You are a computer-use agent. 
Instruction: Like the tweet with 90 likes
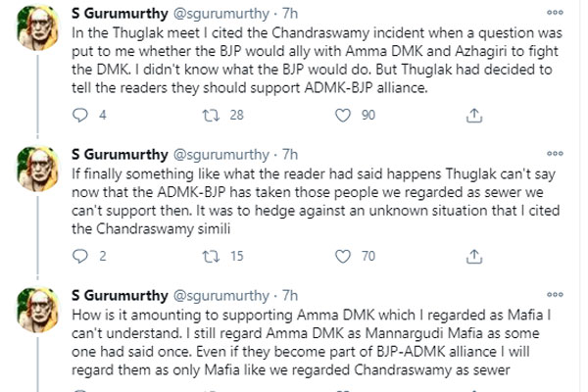343,116
